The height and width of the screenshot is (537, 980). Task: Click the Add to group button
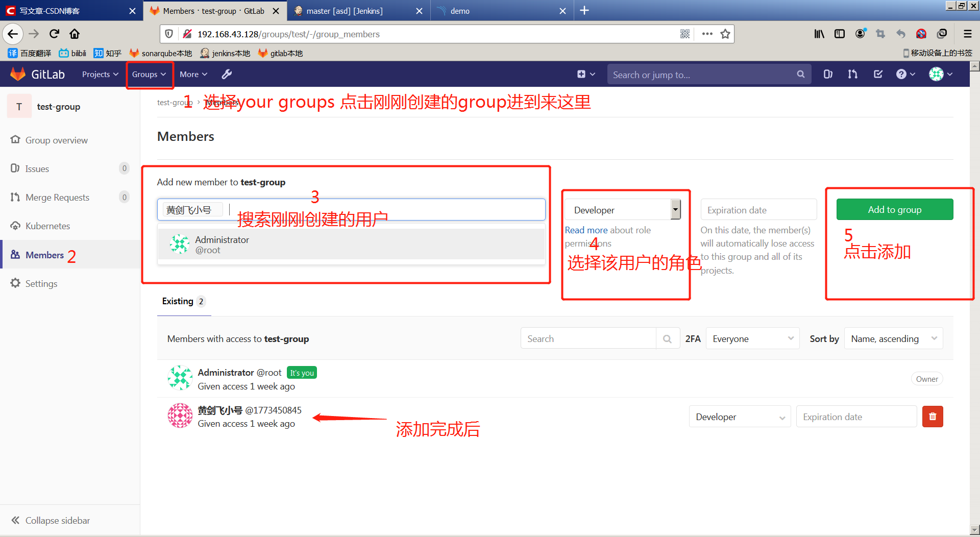(x=894, y=209)
